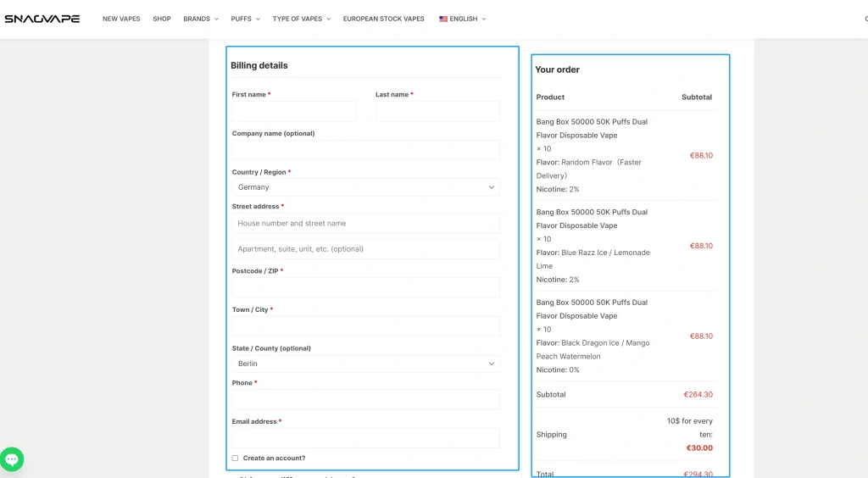This screenshot has height=478, width=868.
Task: Tick the Create an account checkbox
Action: point(236,458)
